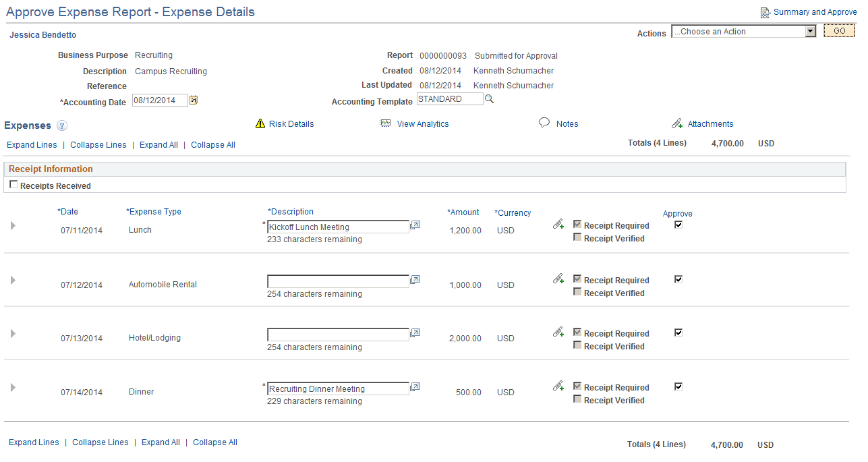The height and width of the screenshot is (462, 868).
Task: Toggle the Approve checkbox for Automobile Rental
Action: point(678,279)
